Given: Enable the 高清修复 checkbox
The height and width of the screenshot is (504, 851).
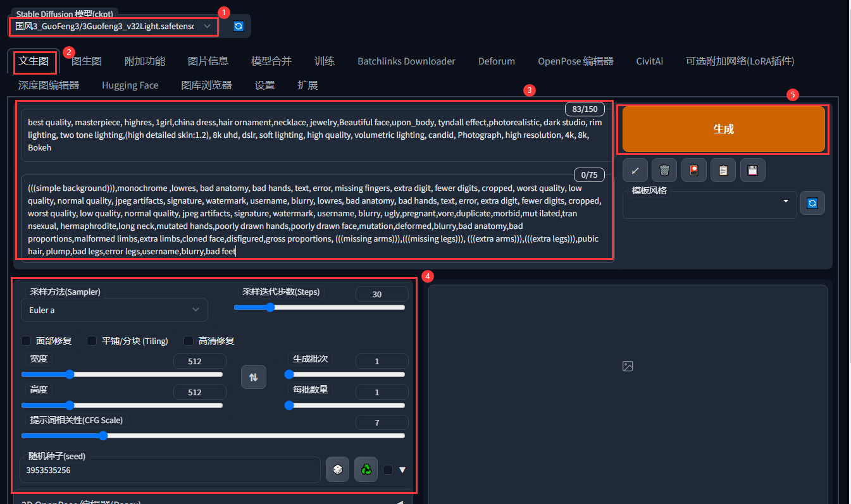Looking at the screenshot, I should (189, 341).
